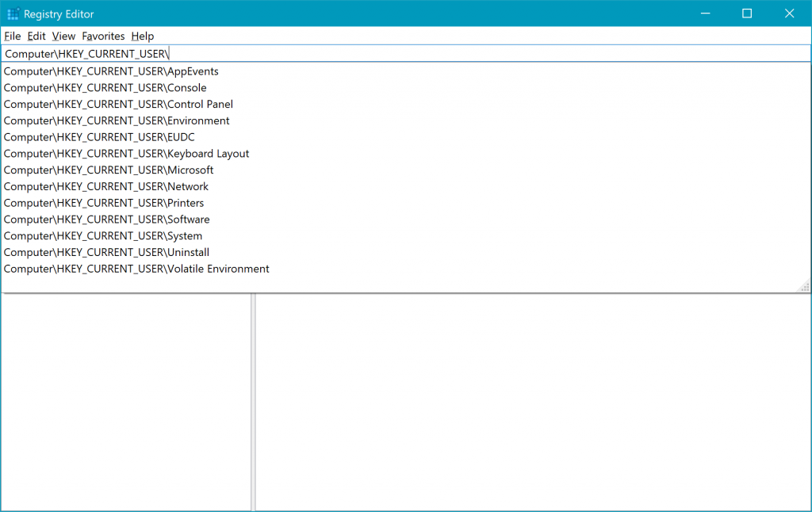The image size is (812, 512).
Task: Select the Network suggestion
Action: pos(106,186)
